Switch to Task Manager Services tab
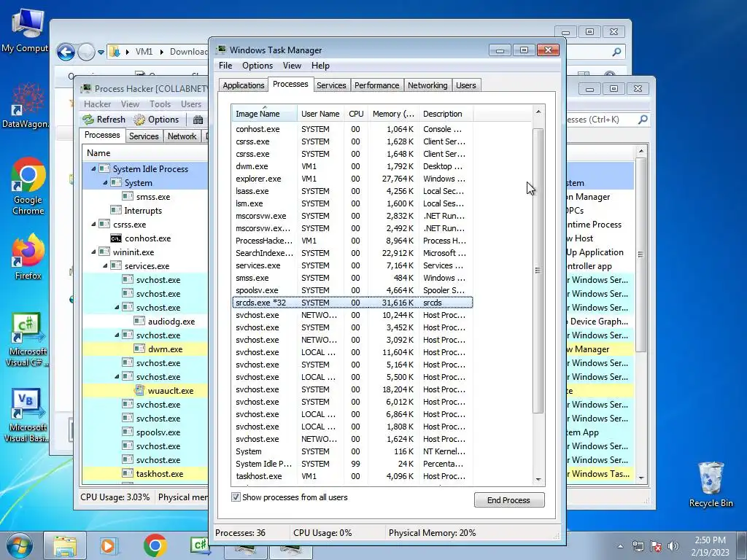Viewport: 747px width, 560px height. (331, 85)
